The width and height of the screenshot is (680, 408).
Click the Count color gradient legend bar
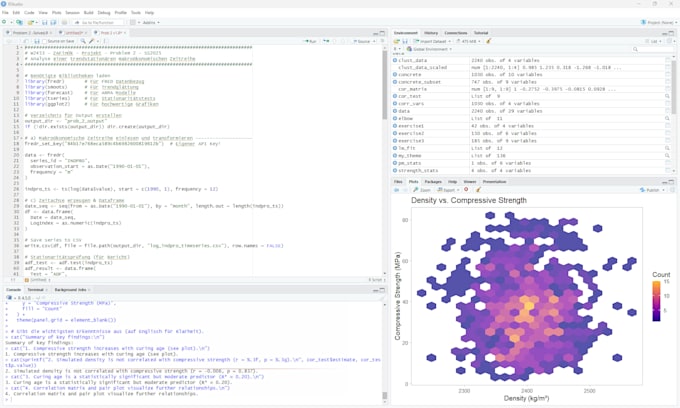tap(656, 301)
